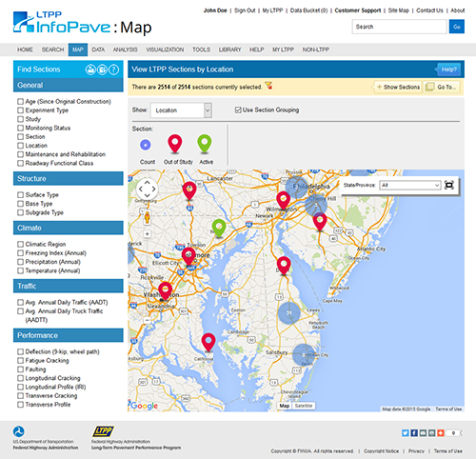
Task: Click the map pan control arrows
Action: [x=147, y=189]
